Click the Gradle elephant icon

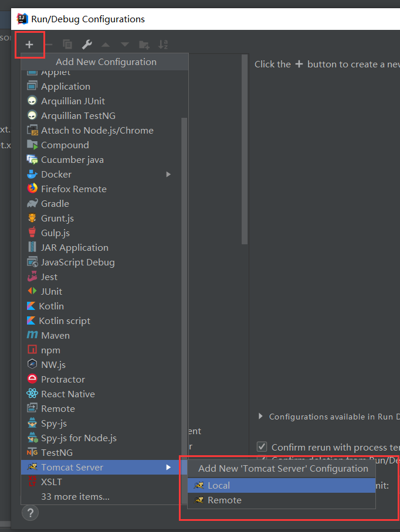(x=32, y=203)
